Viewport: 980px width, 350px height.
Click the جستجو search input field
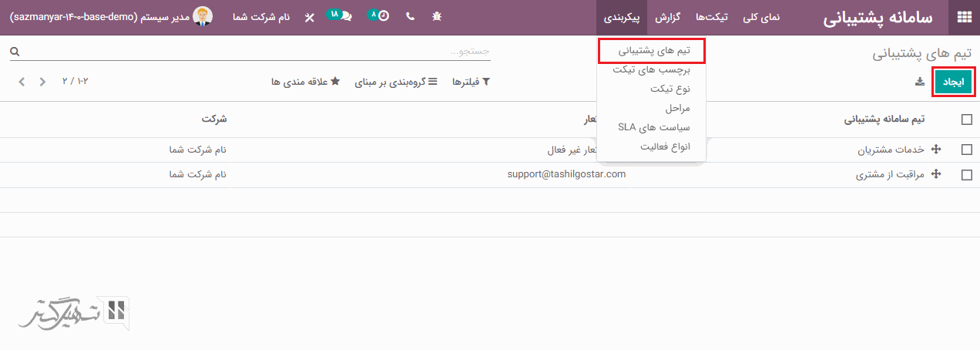click(x=254, y=52)
